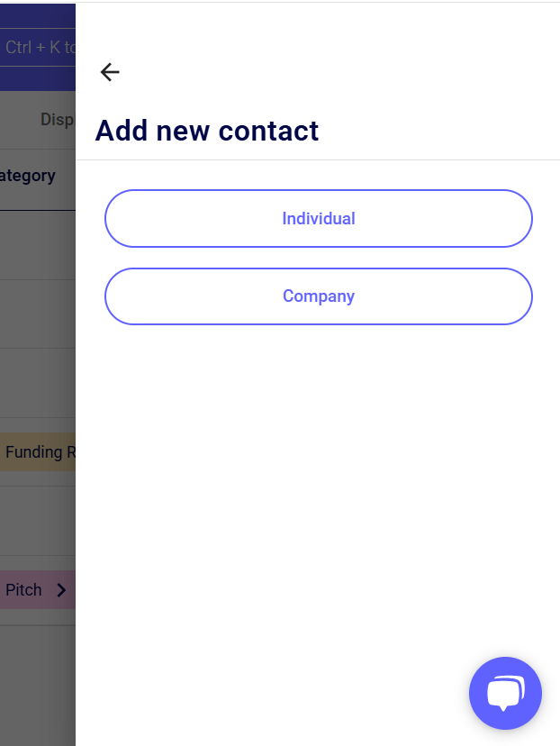Image resolution: width=560 pixels, height=746 pixels.
Task: Go back using the left arrow icon
Action: [x=110, y=72]
